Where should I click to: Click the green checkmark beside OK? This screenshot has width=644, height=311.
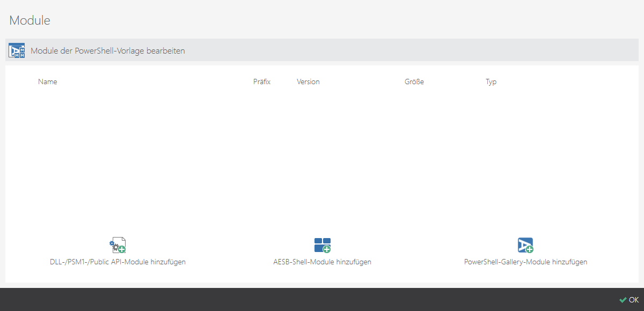(x=623, y=300)
